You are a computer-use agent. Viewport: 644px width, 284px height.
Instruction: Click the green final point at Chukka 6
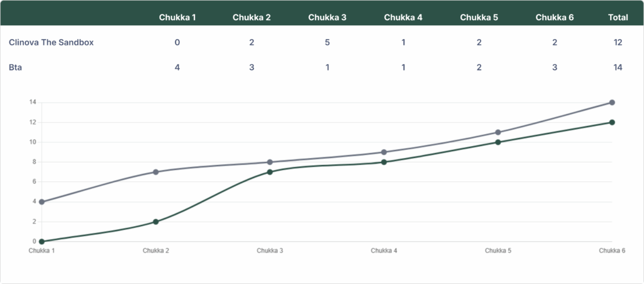612,122
